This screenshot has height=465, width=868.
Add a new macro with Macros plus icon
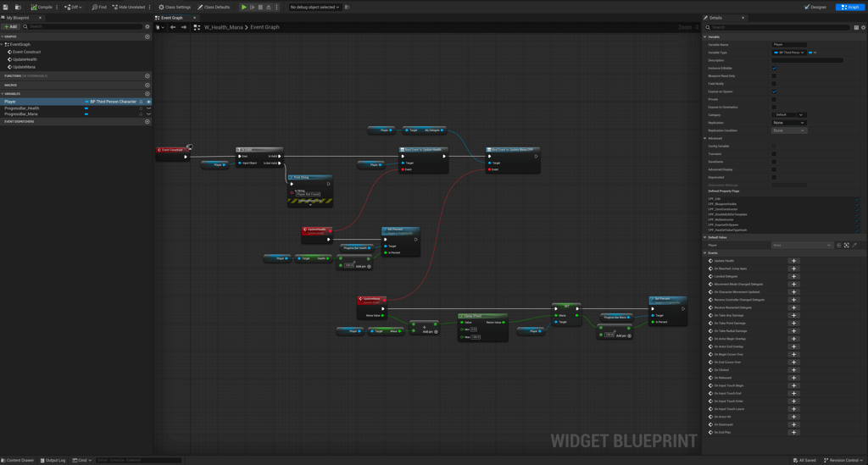point(147,86)
